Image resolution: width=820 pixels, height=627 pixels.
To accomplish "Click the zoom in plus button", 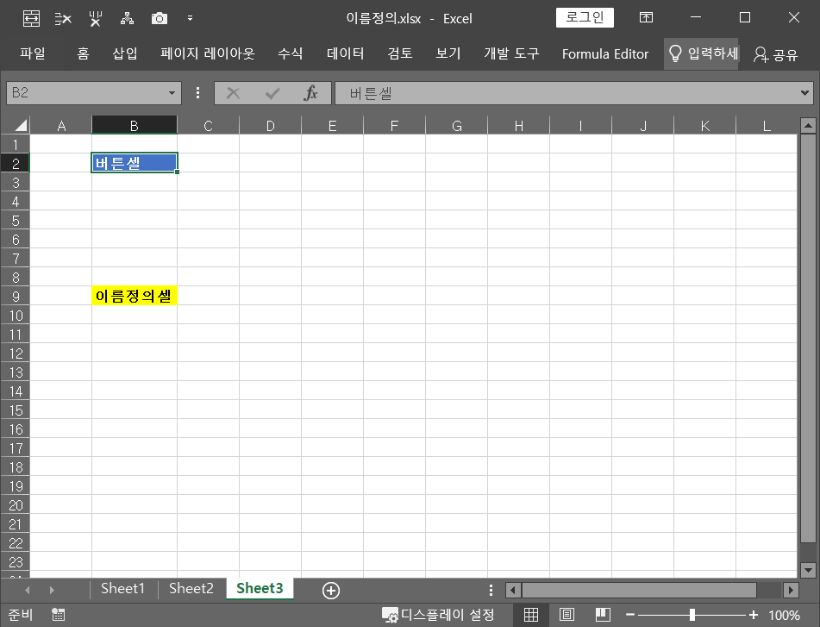I will coord(753,615).
